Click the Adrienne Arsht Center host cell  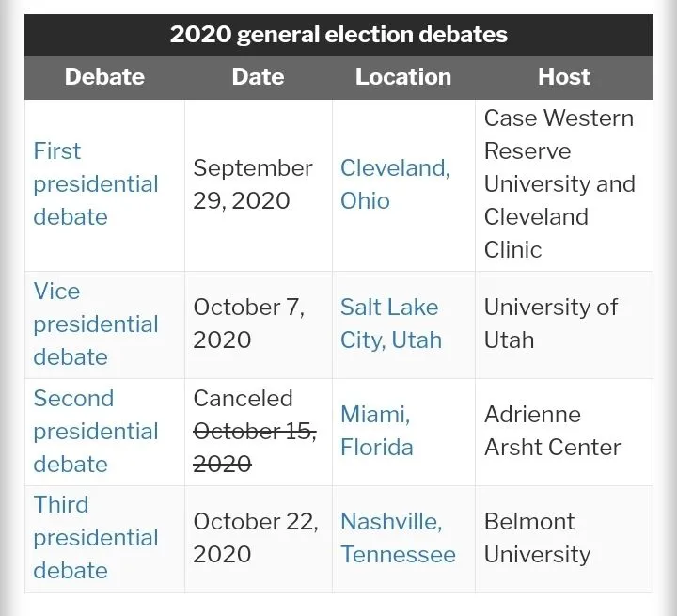point(552,431)
